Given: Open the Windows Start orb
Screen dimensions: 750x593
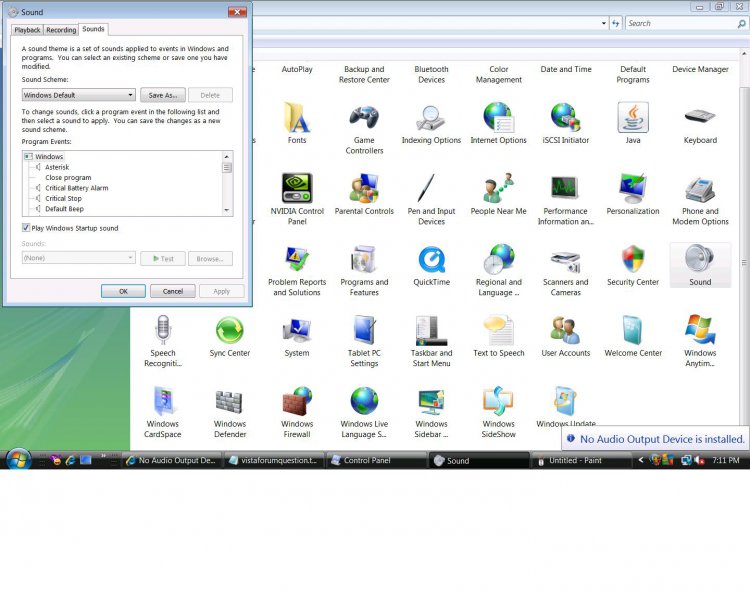Looking at the screenshot, I should [19, 460].
